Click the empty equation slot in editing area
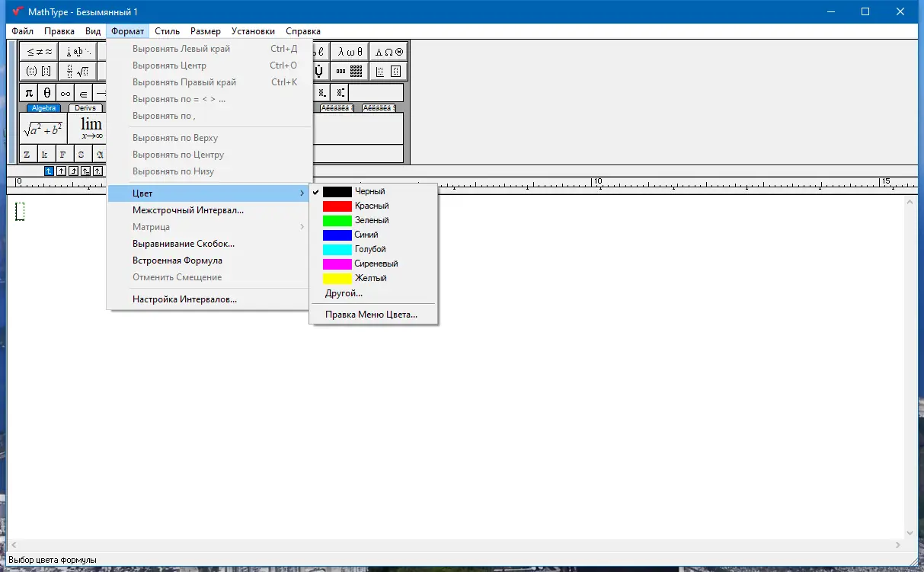Image resolution: width=924 pixels, height=572 pixels. (20, 212)
